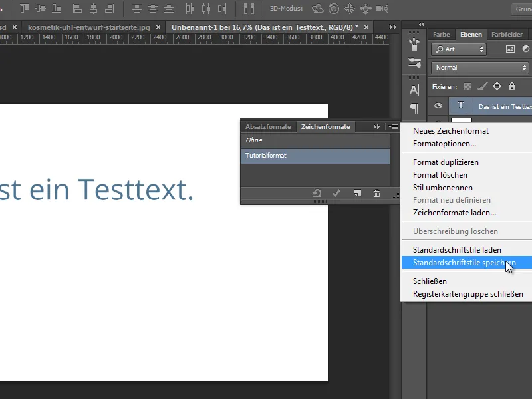Click the distribute bottom edges icon
The image size is (532, 399).
pos(169,9)
